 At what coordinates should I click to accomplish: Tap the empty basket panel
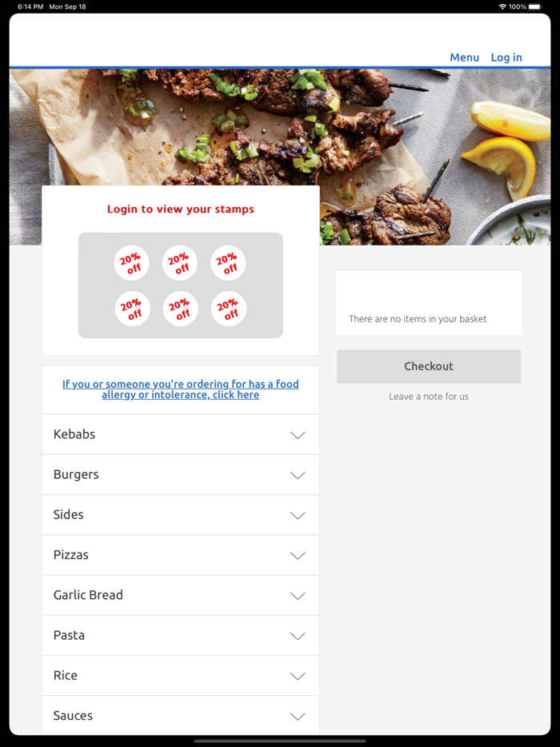click(x=429, y=303)
